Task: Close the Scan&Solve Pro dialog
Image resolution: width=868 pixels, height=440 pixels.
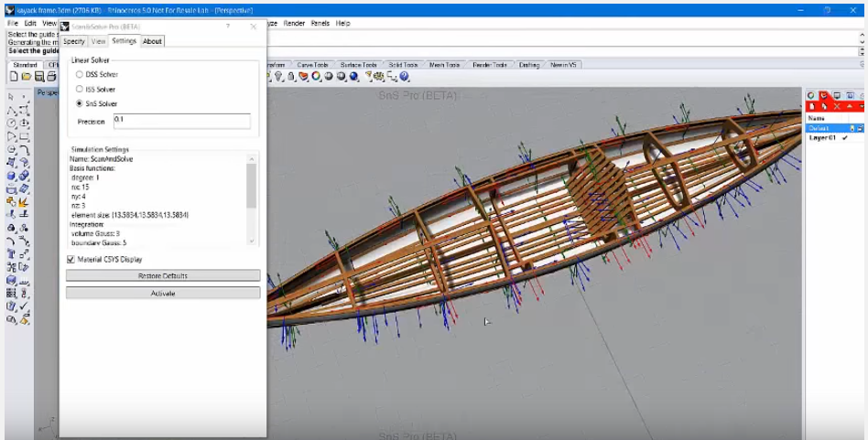Action: pyautogui.click(x=253, y=27)
